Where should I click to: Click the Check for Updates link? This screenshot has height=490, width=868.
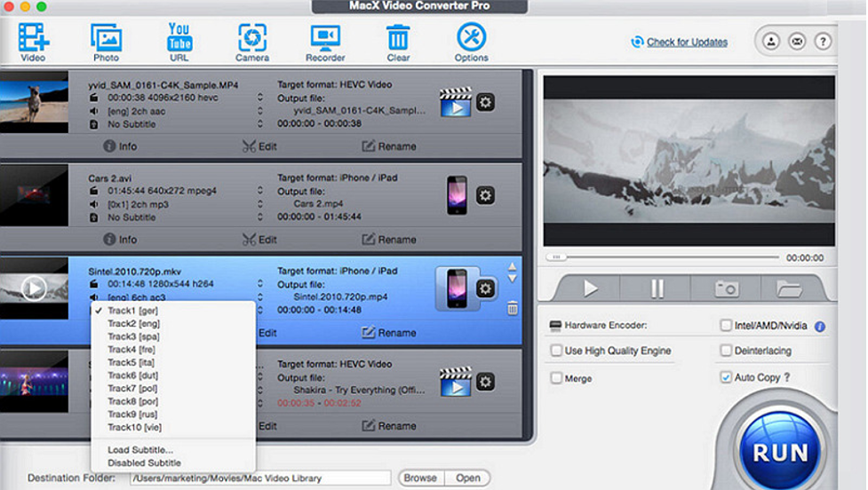[x=686, y=42]
